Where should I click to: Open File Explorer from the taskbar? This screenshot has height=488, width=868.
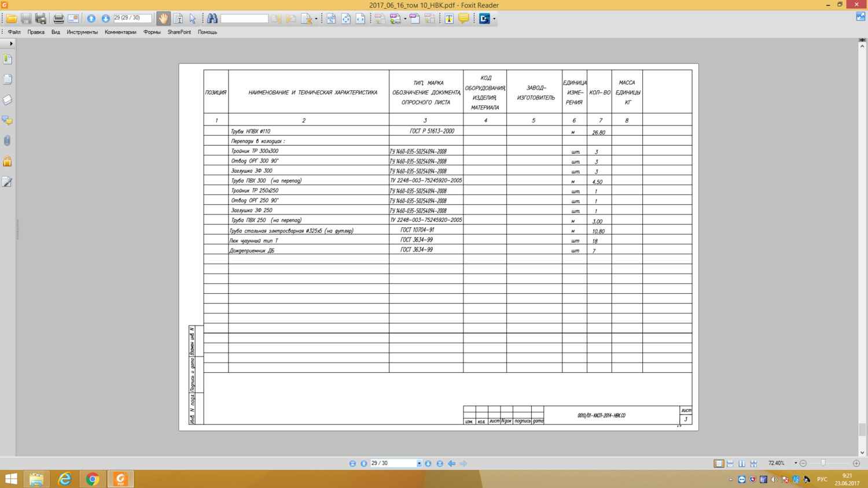pos(36,479)
